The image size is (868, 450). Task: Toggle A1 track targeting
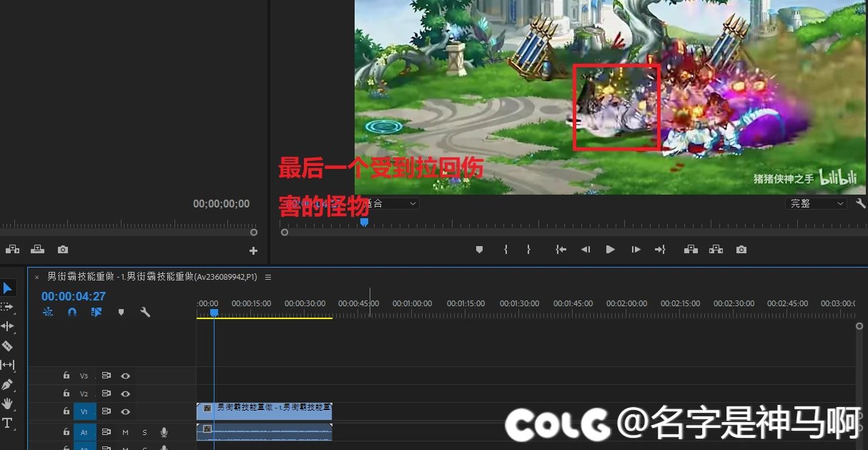coord(84,432)
